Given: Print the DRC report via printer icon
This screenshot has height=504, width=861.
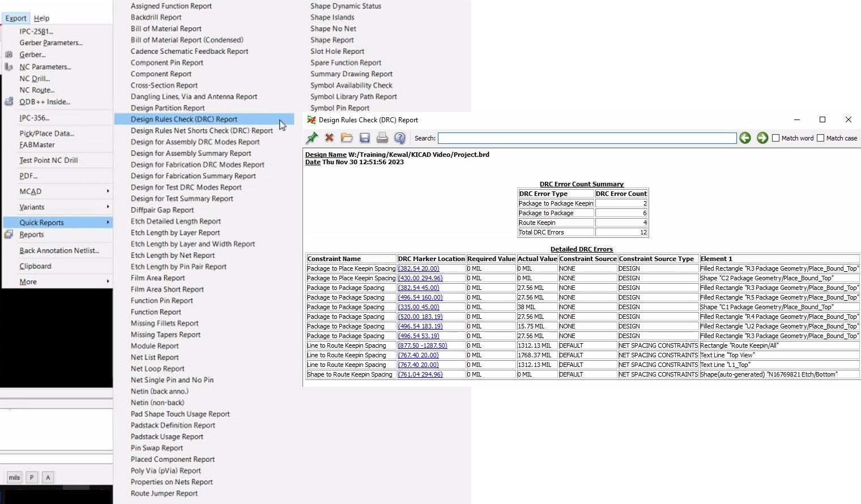Looking at the screenshot, I should tap(382, 138).
